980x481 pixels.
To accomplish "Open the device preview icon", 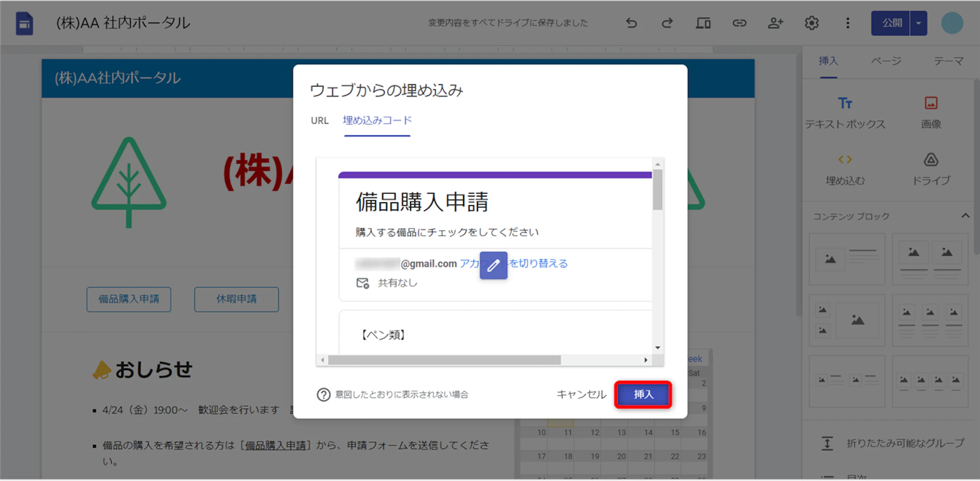I will pos(703,23).
